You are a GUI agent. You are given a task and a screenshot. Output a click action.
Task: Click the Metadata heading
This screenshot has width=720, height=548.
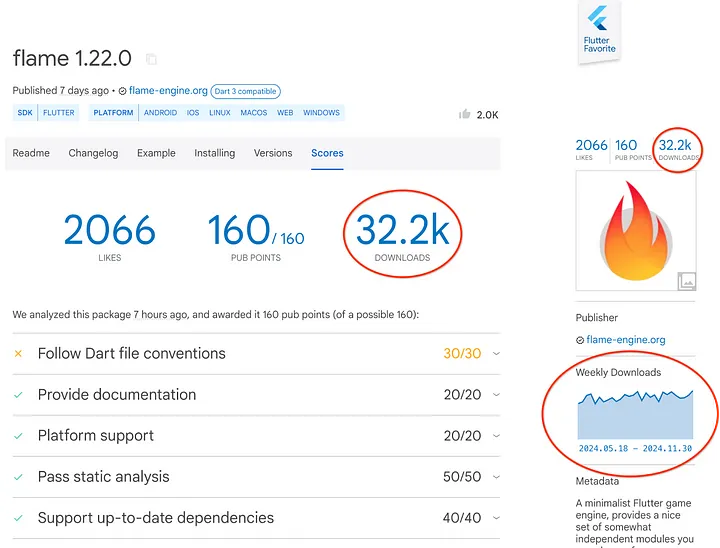tap(597, 481)
